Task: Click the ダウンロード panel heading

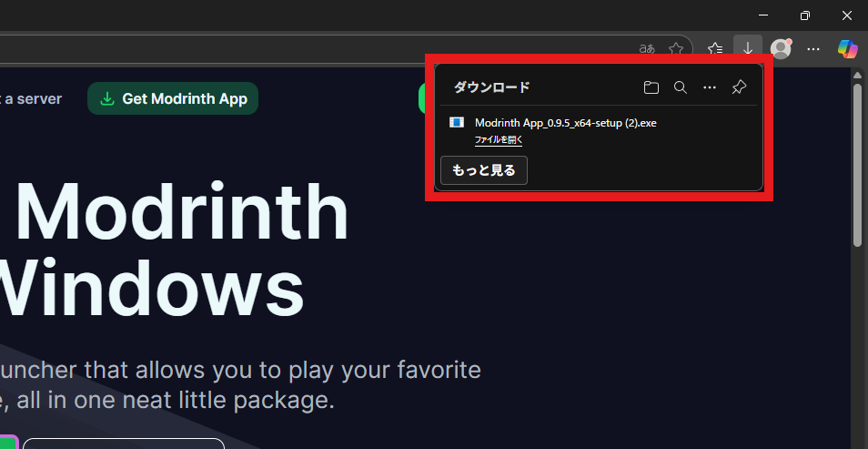Action: [492, 87]
